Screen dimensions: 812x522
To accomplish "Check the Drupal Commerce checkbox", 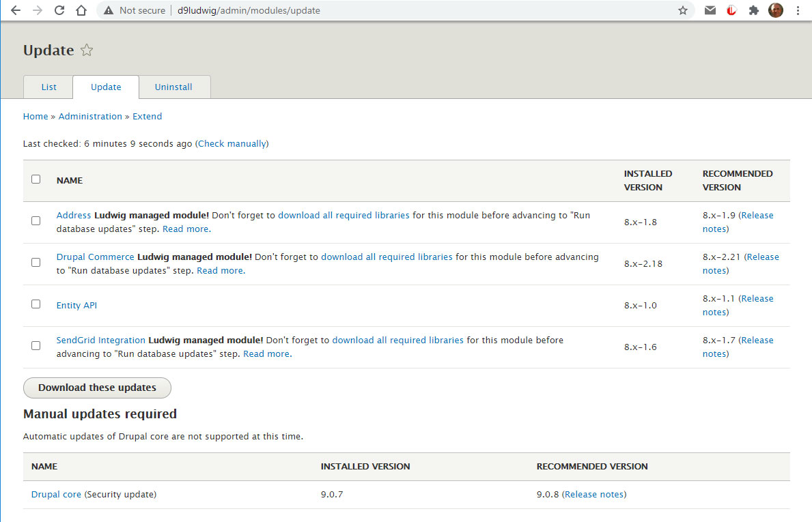I will pos(36,262).
